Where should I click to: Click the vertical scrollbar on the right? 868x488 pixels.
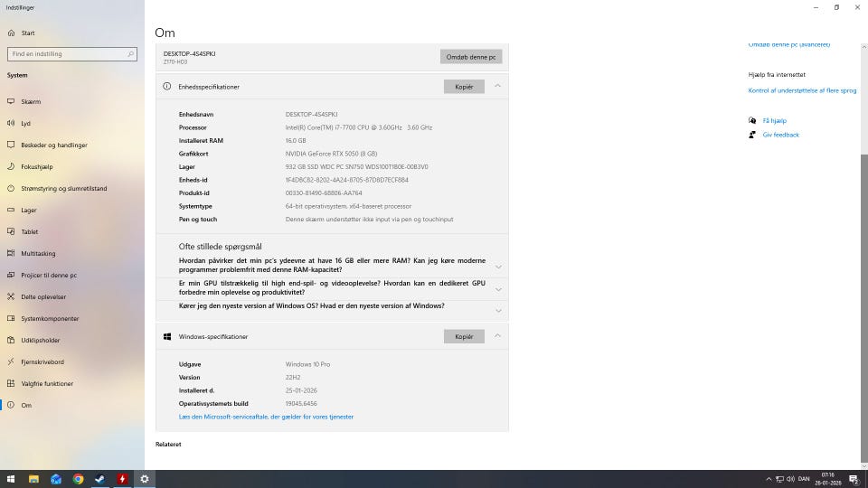(x=864, y=310)
